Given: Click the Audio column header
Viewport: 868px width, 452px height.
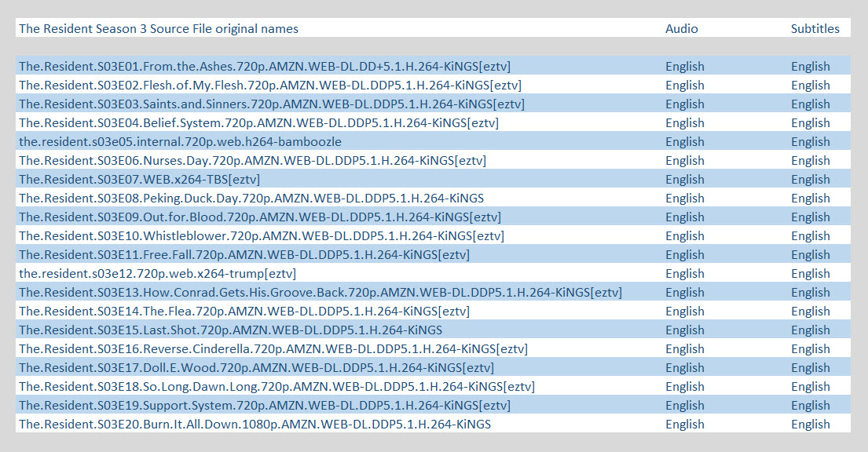Looking at the screenshot, I should (x=682, y=29).
